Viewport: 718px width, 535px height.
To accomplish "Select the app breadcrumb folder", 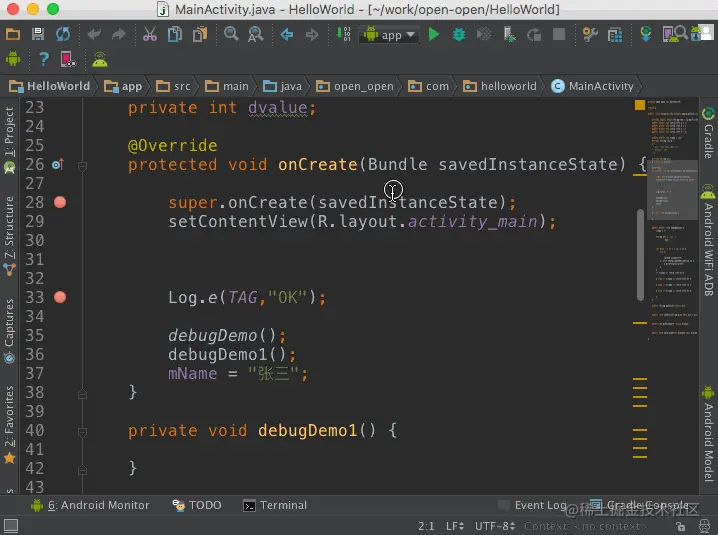I will coord(123,86).
